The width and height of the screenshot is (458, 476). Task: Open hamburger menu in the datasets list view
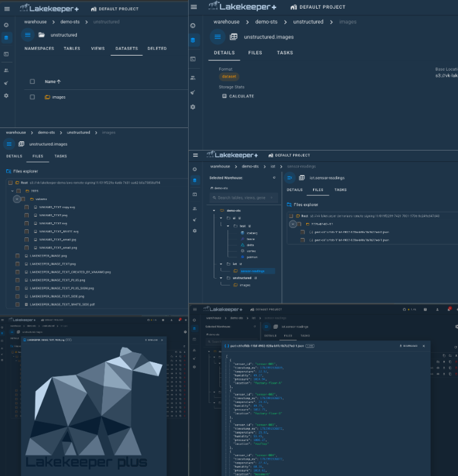[x=7, y=9]
